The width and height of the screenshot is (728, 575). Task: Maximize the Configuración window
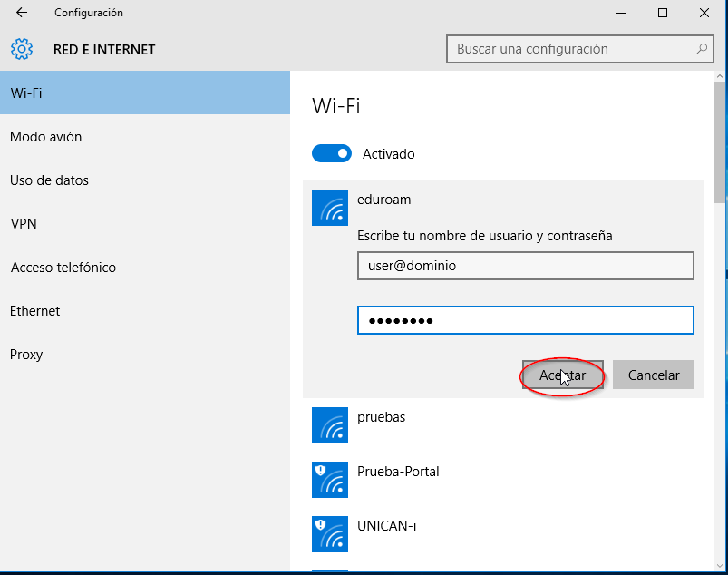click(663, 13)
